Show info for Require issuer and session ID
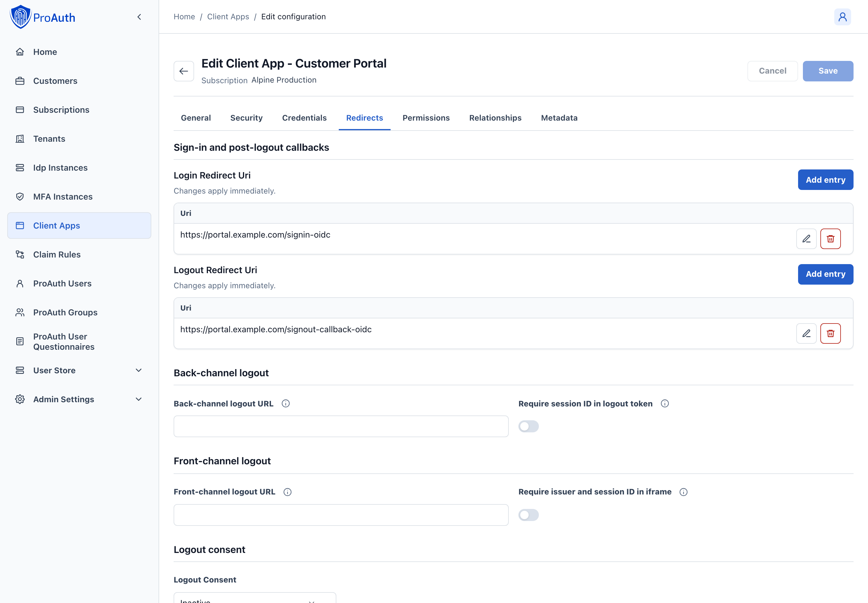Image resolution: width=868 pixels, height=603 pixels. tap(683, 492)
